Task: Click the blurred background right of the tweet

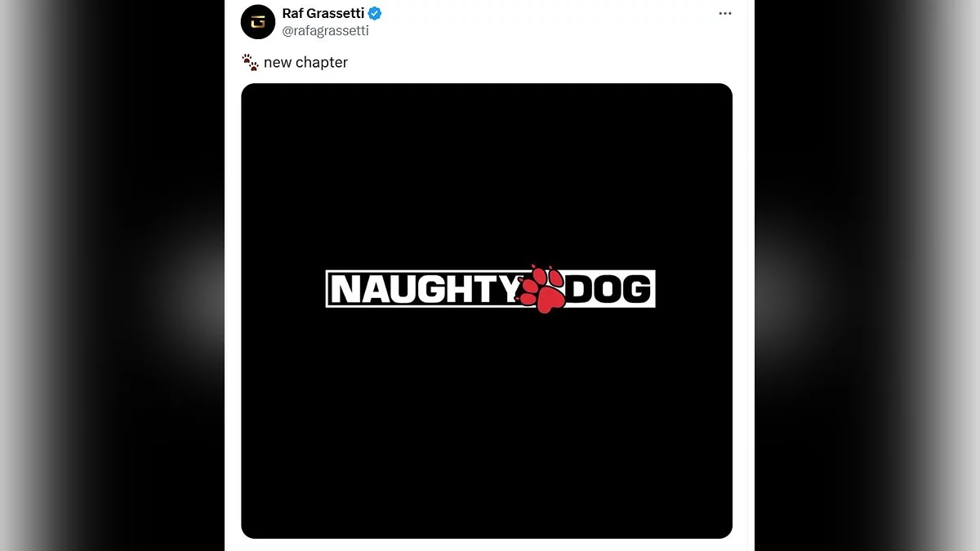Action: [x=866, y=275]
